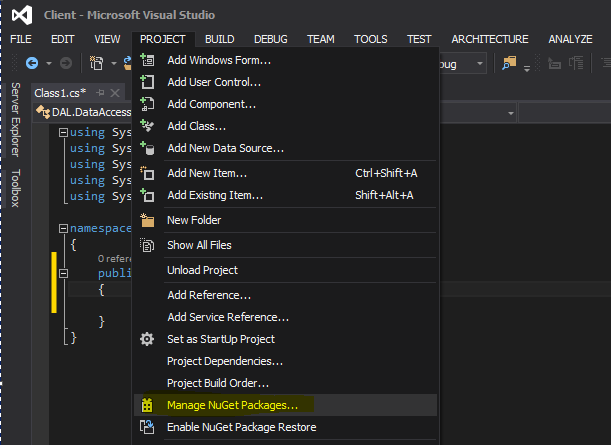Select Add Component menu entry
Viewport: 611px width, 445px height.
pos(286,104)
